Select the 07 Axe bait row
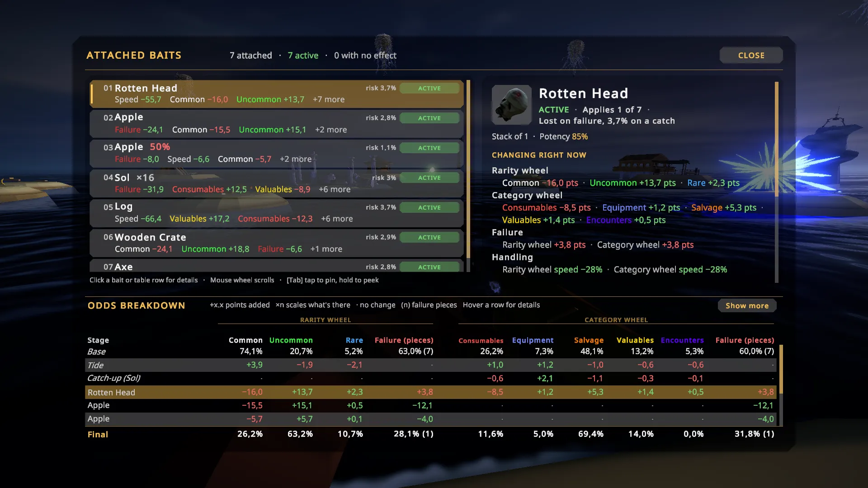The height and width of the screenshot is (488, 868). pyautogui.click(x=277, y=266)
